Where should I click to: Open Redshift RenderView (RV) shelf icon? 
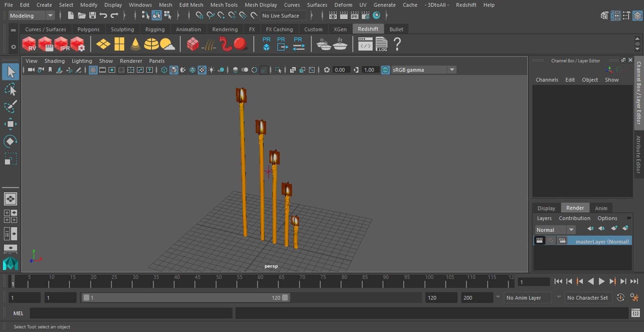coord(29,44)
